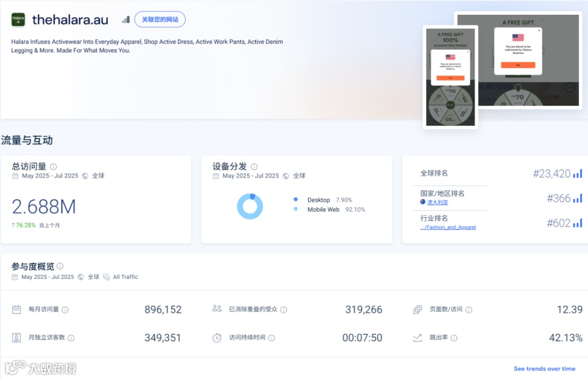Click info icon beside 月独立访客数
588x379 pixels.
coord(71,338)
